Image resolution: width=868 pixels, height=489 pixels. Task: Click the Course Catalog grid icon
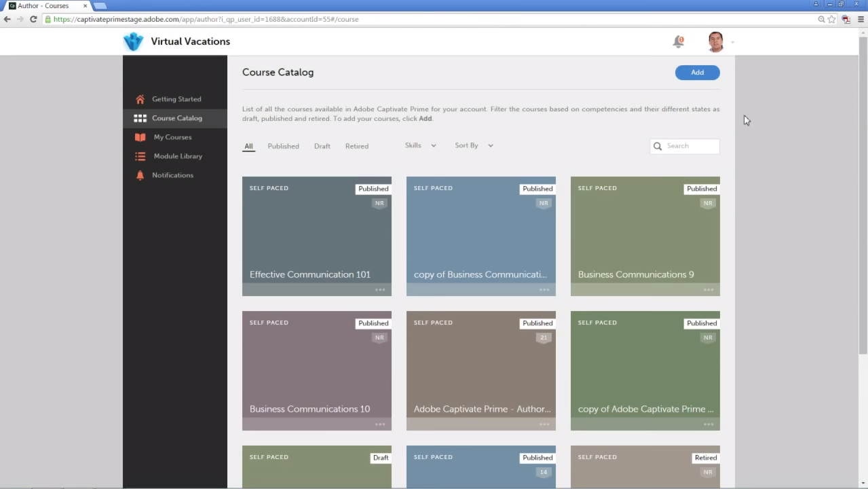140,118
